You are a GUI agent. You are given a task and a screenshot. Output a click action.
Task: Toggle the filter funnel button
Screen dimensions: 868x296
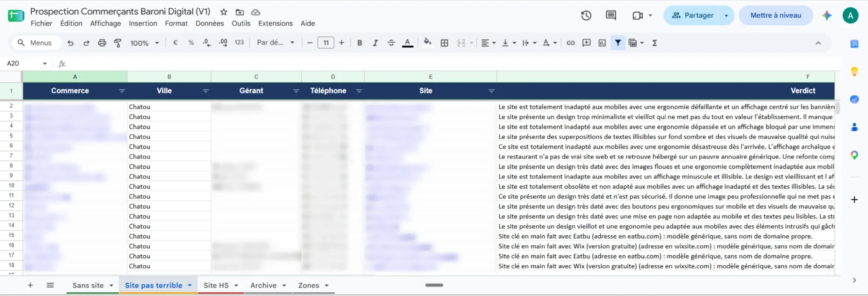coord(618,43)
